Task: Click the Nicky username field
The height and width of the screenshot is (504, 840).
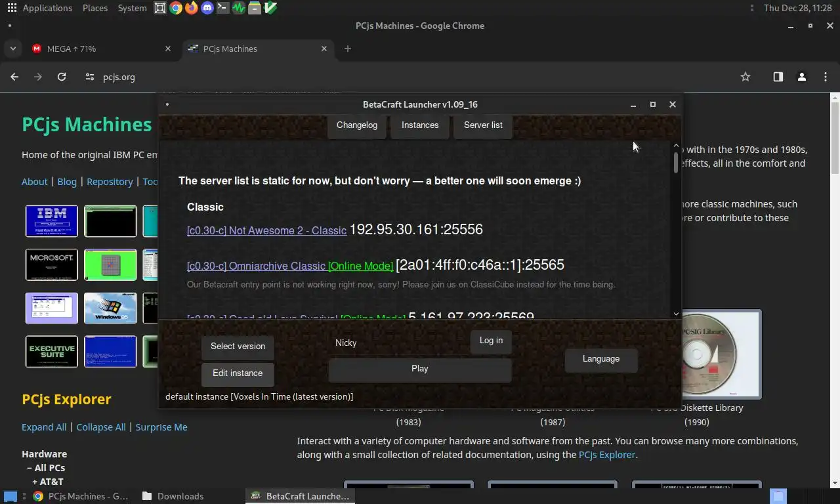Action: [397, 343]
